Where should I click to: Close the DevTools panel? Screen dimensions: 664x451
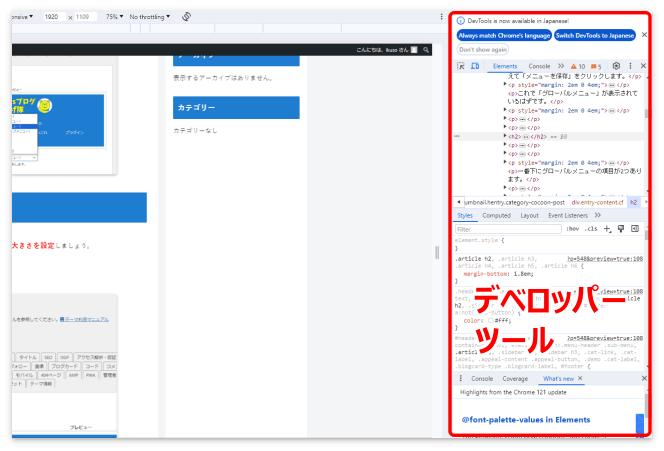pyautogui.click(x=643, y=66)
